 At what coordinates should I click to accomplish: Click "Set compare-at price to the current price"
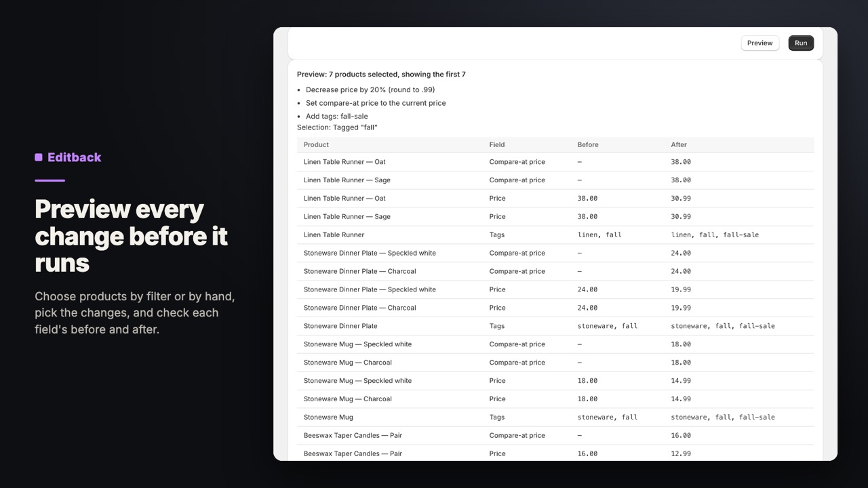pos(376,103)
